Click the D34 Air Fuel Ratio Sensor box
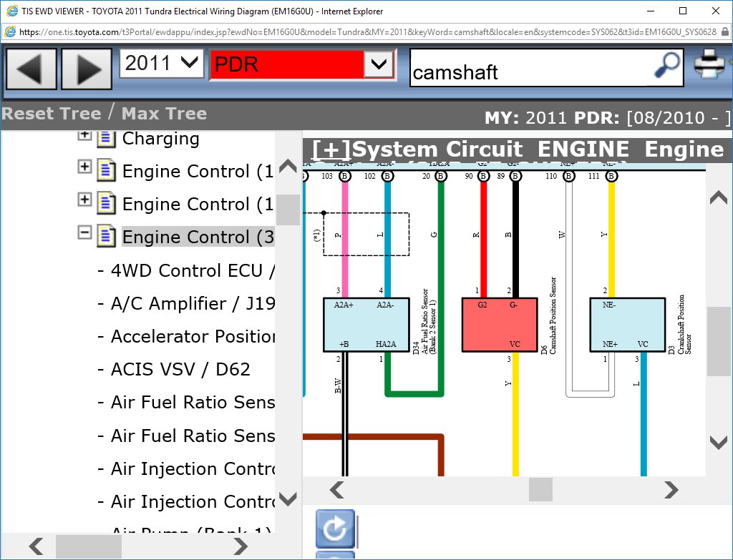The width and height of the screenshot is (733, 560). pos(366,325)
